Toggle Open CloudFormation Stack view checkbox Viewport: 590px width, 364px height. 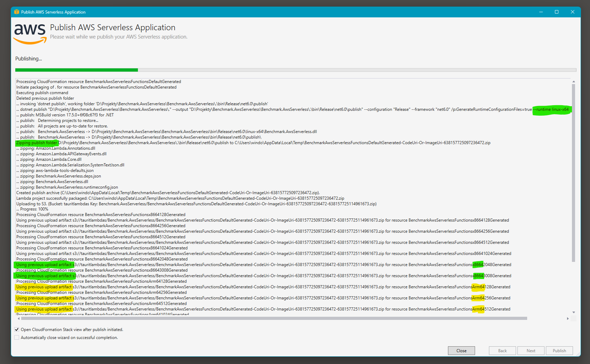17,330
